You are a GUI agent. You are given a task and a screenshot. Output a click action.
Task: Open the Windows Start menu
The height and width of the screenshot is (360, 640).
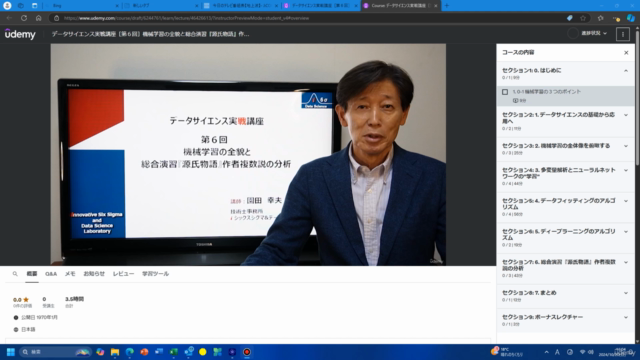click(11, 352)
